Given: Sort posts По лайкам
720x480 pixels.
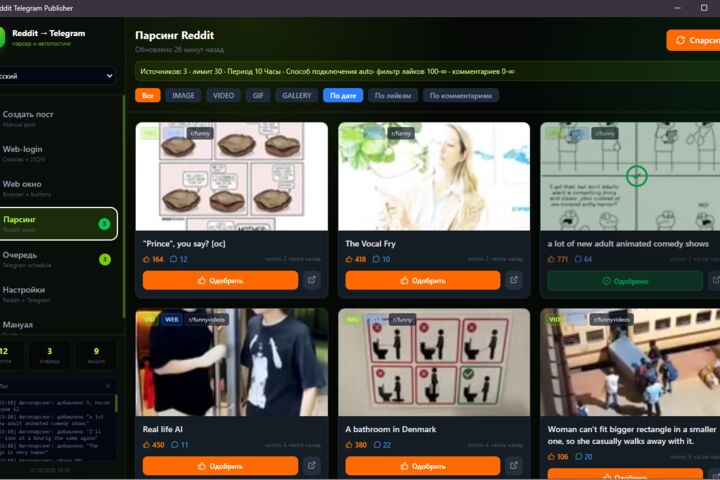Looking at the screenshot, I should (x=393, y=96).
